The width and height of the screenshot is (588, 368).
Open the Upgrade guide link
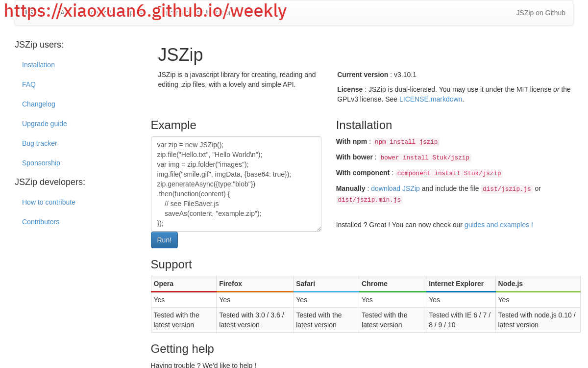[45, 124]
